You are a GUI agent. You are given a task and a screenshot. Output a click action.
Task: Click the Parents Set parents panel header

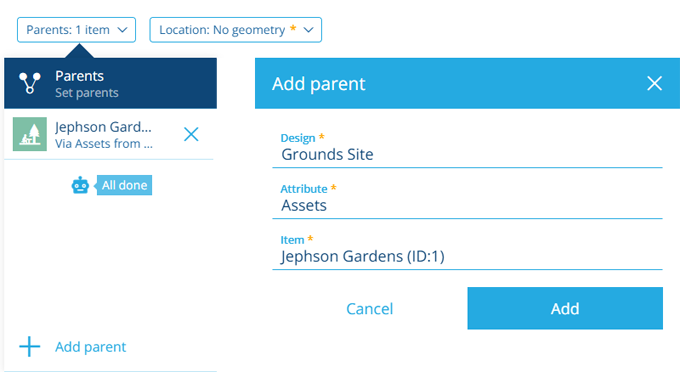111,83
